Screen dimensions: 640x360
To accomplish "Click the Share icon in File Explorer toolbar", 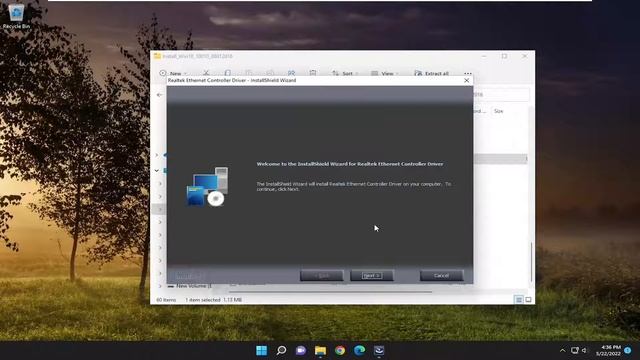I will point(291,73).
